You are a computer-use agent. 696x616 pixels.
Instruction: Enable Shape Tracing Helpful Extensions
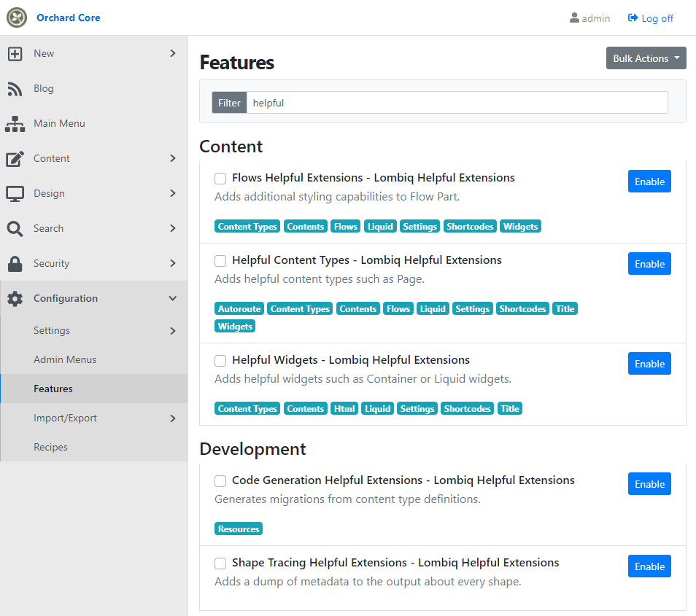[649, 566]
